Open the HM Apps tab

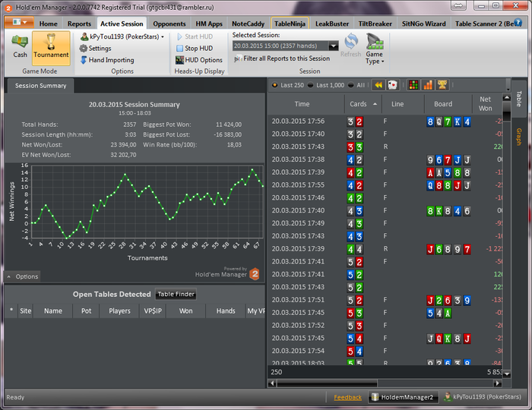point(209,24)
